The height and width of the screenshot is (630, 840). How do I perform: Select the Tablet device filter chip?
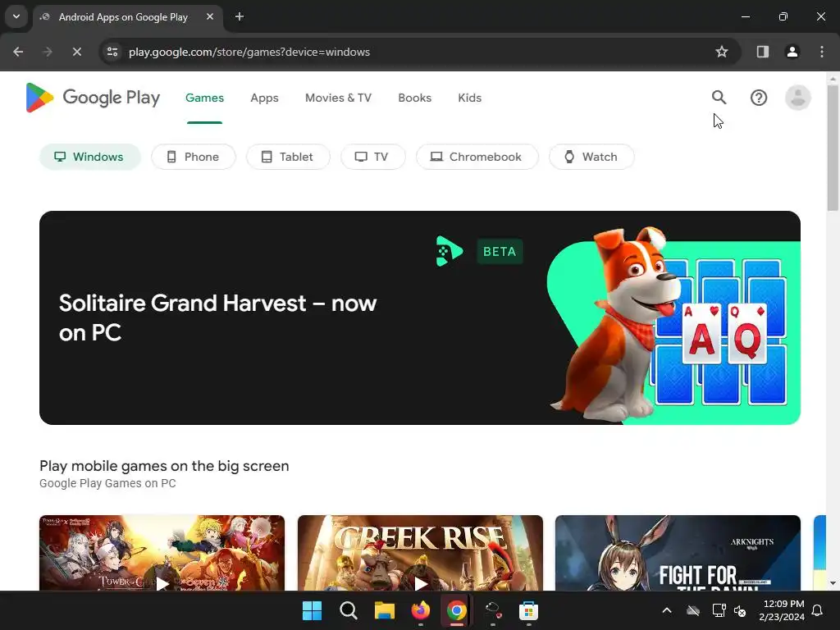point(288,157)
